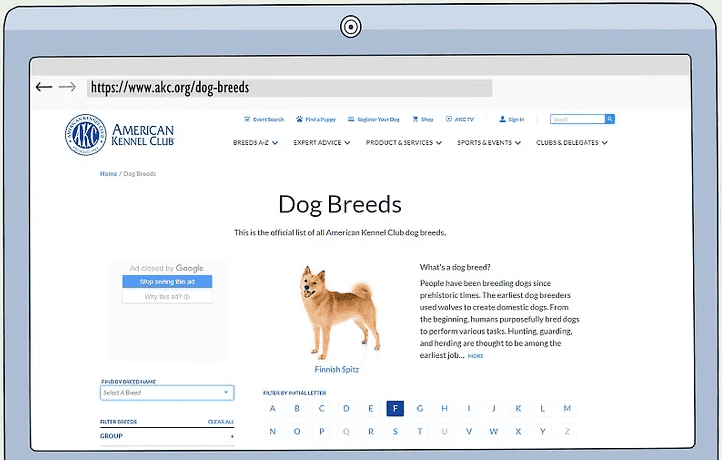The width and height of the screenshot is (722, 460).
Task: Filter breeds by letter R
Action: pos(371,431)
